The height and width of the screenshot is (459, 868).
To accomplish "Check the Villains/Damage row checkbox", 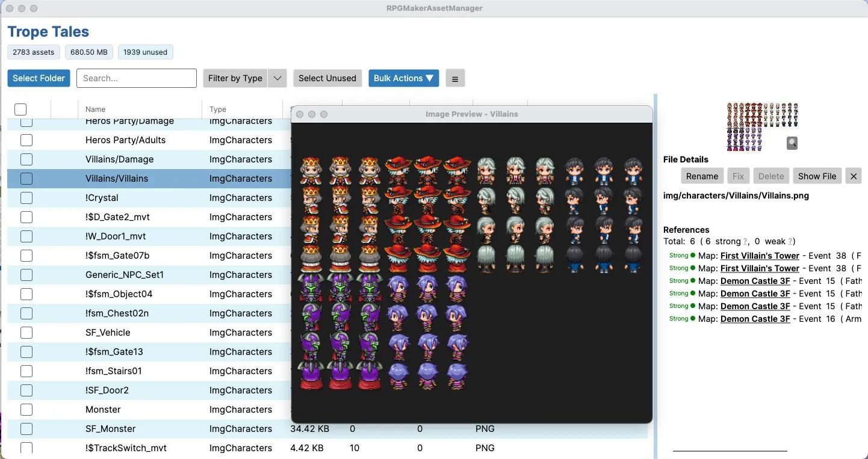I will pos(26,159).
